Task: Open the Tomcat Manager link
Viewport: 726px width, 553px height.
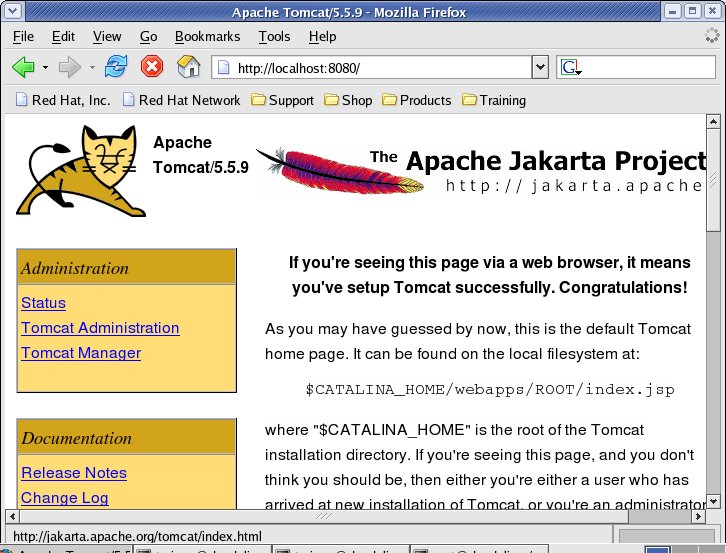Action: 81,352
